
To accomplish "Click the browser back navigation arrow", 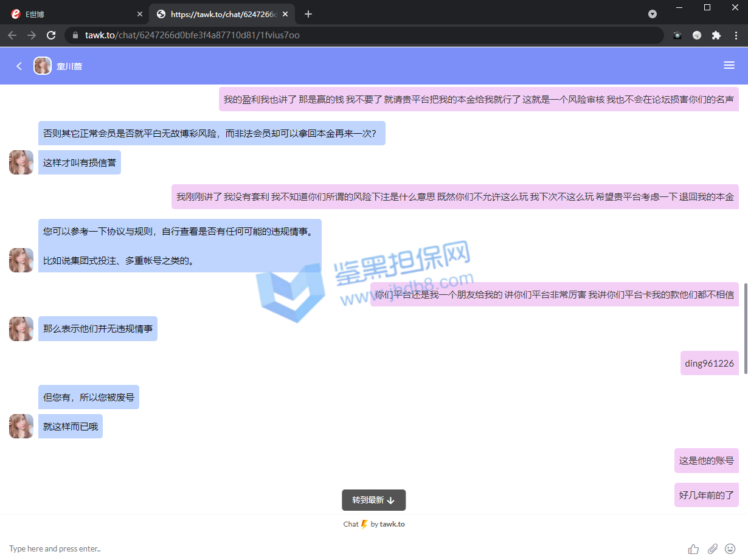I will click(x=12, y=35).
